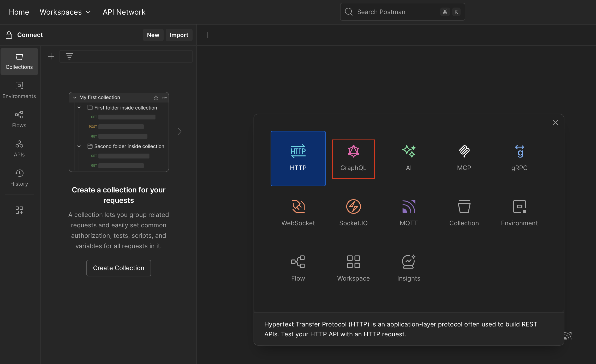This screenshot has height=364, width=596.
Task: Click the HTTP description text in dialog
Action: (x=401, y=329)
